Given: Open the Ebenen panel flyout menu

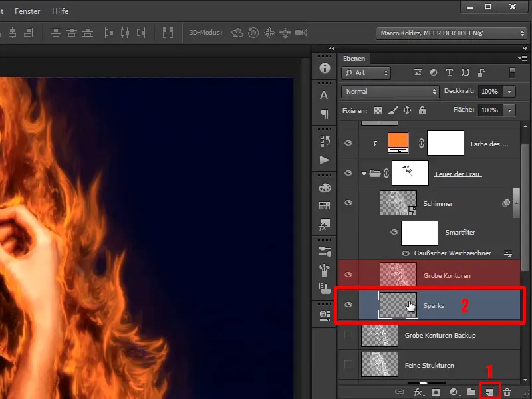Looking at the screenshot, I should tap(523, 59).
